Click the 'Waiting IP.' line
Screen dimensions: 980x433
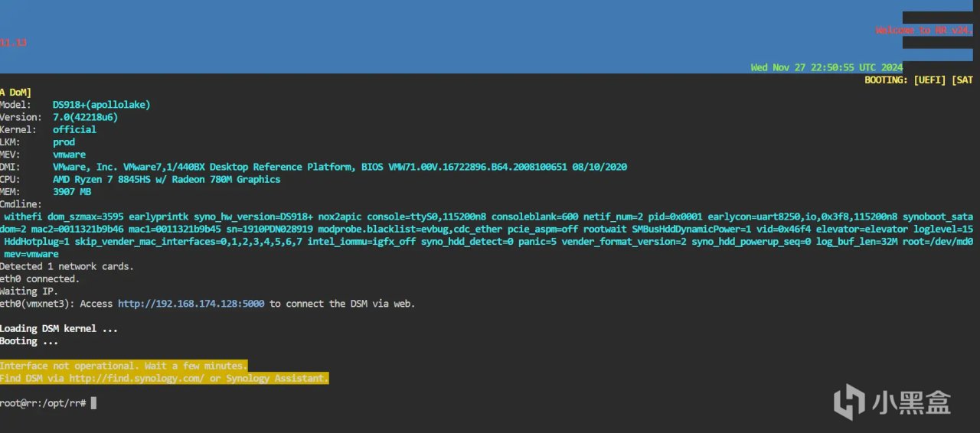click(x=29, y=291)
